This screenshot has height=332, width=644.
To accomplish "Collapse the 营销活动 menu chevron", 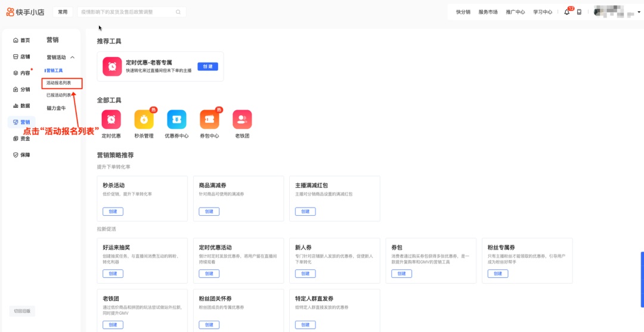I will coord(73,57).
